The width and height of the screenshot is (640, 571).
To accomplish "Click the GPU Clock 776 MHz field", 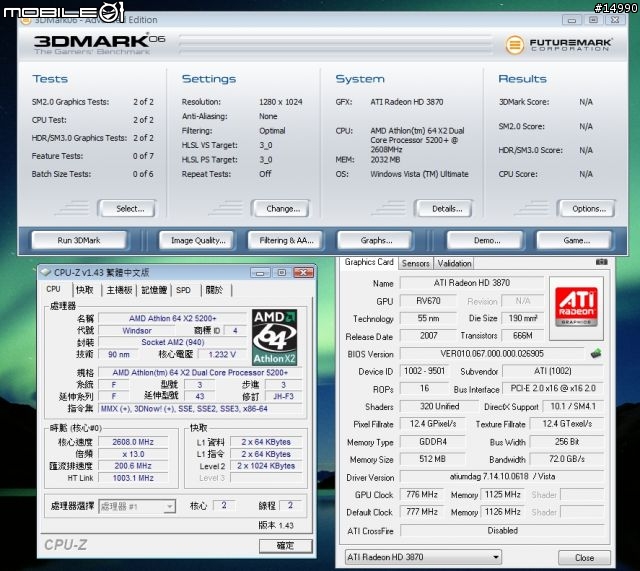I will [x=422, y=494].
